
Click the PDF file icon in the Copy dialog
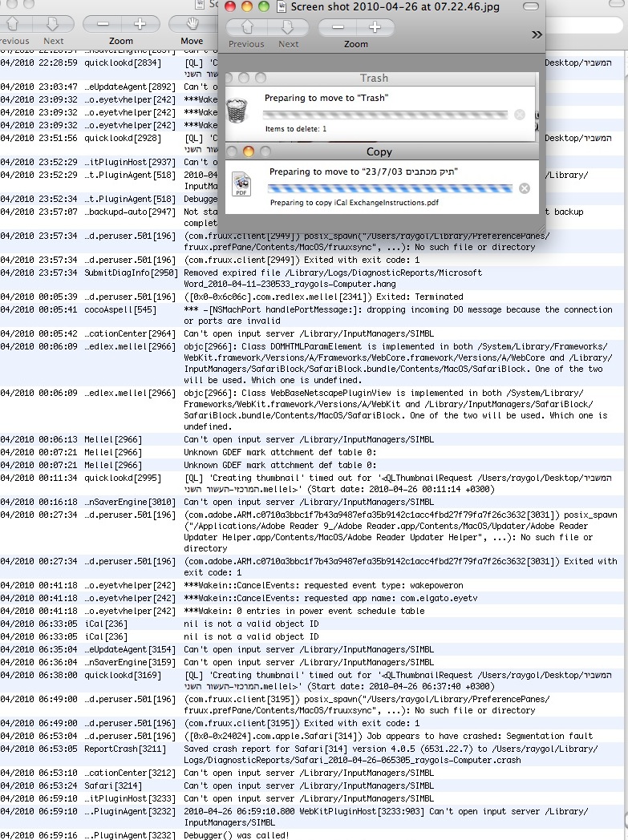(241, 184)
